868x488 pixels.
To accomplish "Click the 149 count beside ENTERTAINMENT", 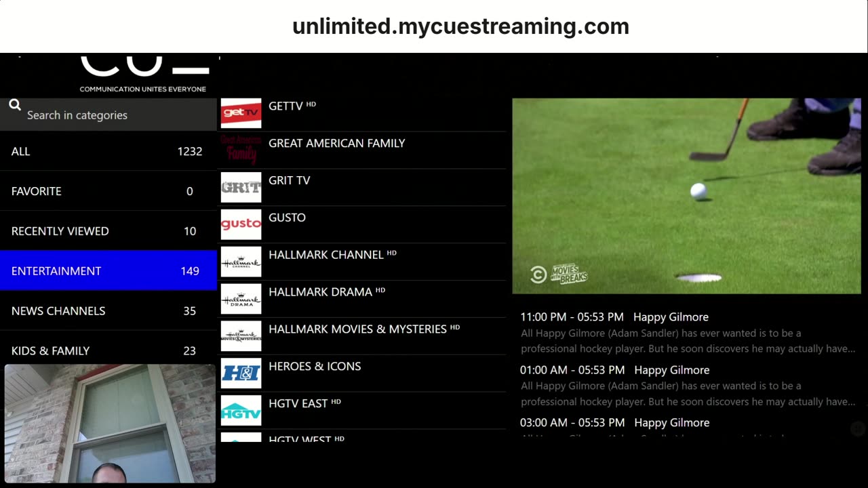I will [x=190, y=270].
